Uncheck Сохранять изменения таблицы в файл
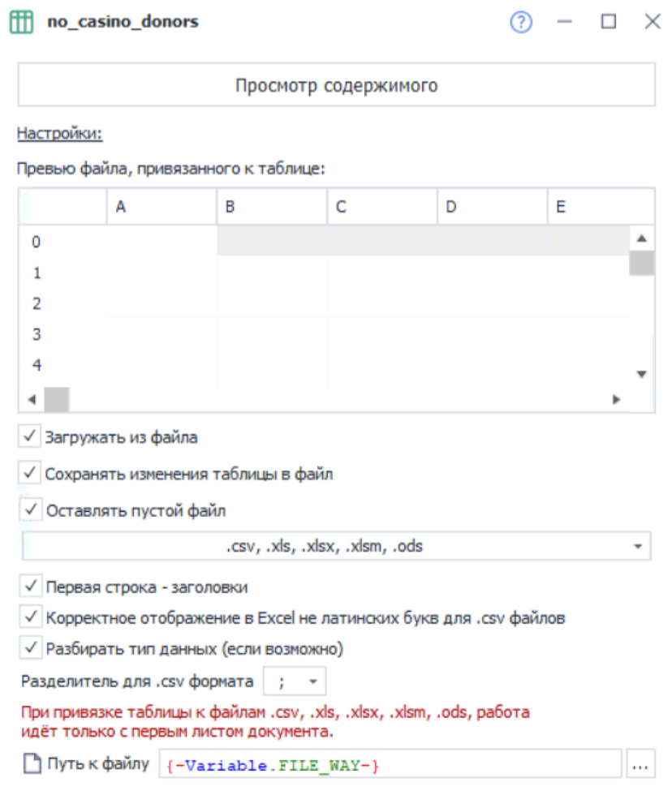Screen dimensions: 672x795 coord(30,473)
